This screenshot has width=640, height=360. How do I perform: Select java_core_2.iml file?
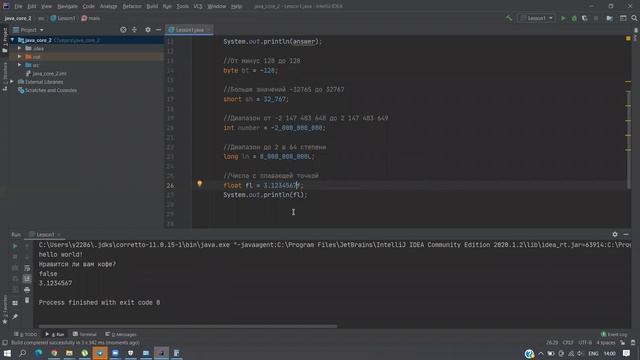(x=46, y=73)
